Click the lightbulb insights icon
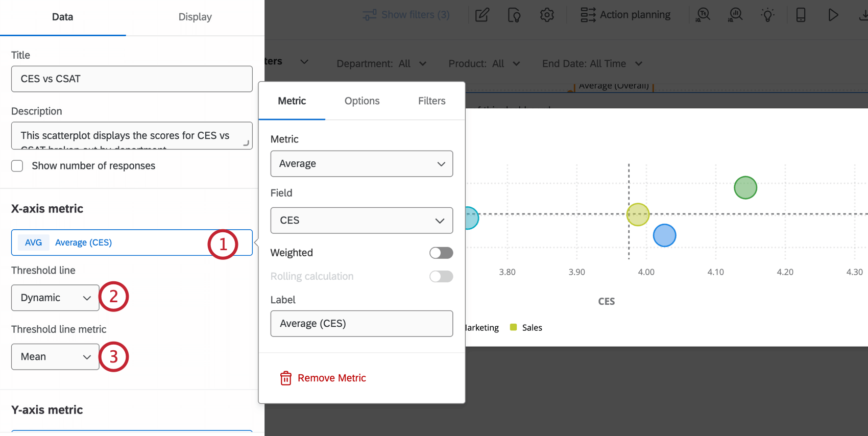Screen dimensions: 868x436 click(767, 15)
